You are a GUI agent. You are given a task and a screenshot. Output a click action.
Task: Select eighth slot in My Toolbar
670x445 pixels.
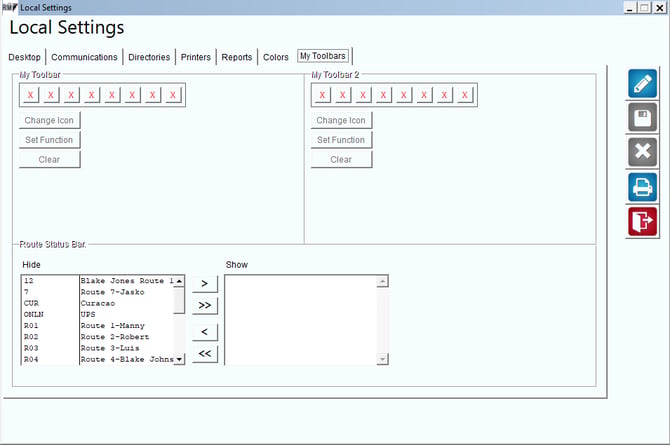173,95
